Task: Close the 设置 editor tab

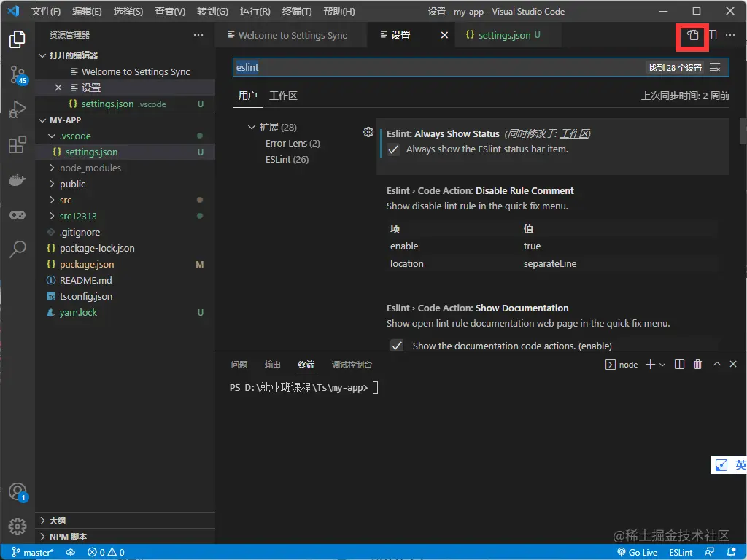Action: (444, 35)
